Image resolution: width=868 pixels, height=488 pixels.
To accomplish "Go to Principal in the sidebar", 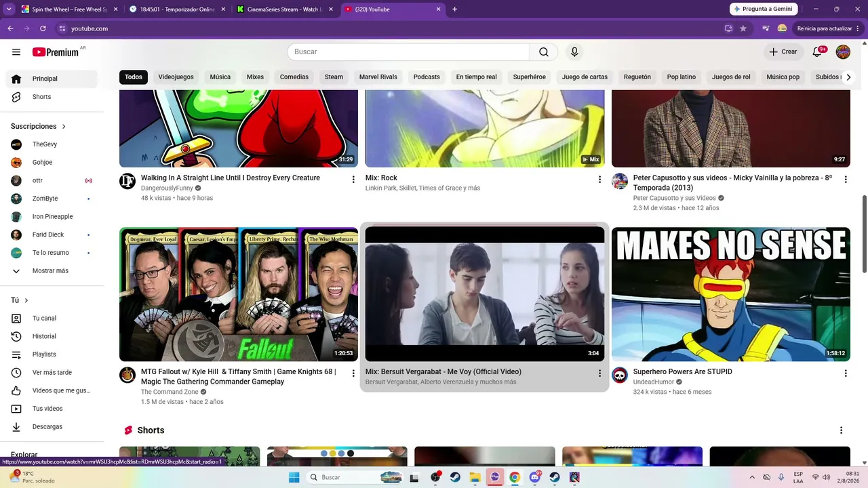I will pyautogui.click(x=52, y=79).
